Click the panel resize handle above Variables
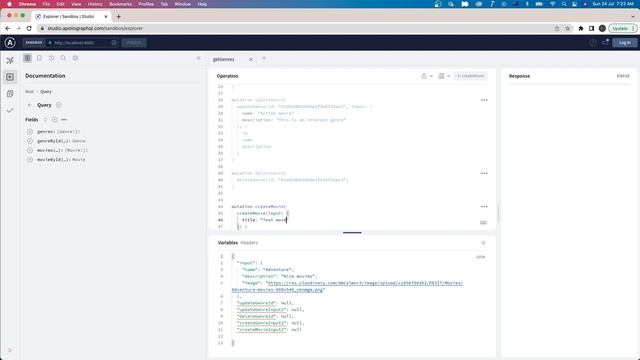 (352, 232)
